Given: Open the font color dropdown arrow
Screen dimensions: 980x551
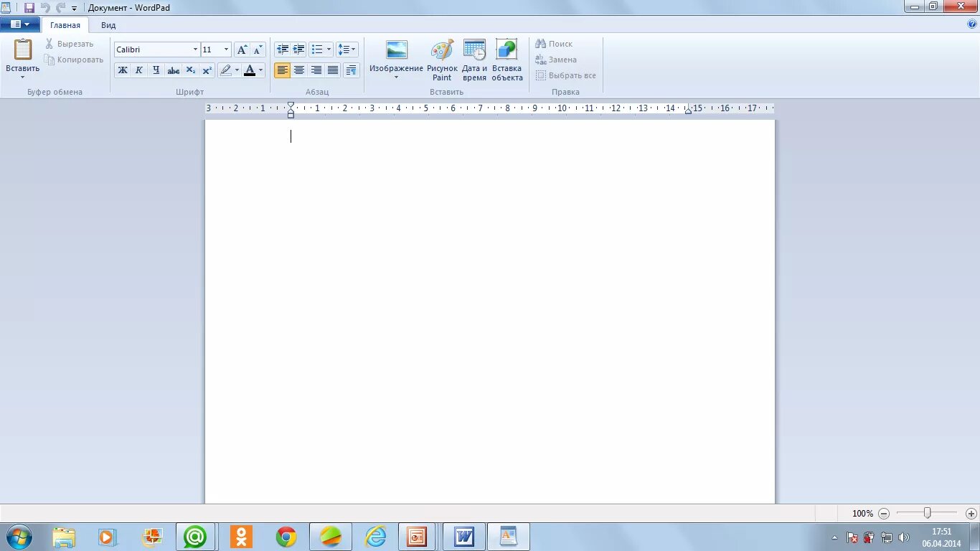Looking at the screenshot, I should [x=261, y=70].
